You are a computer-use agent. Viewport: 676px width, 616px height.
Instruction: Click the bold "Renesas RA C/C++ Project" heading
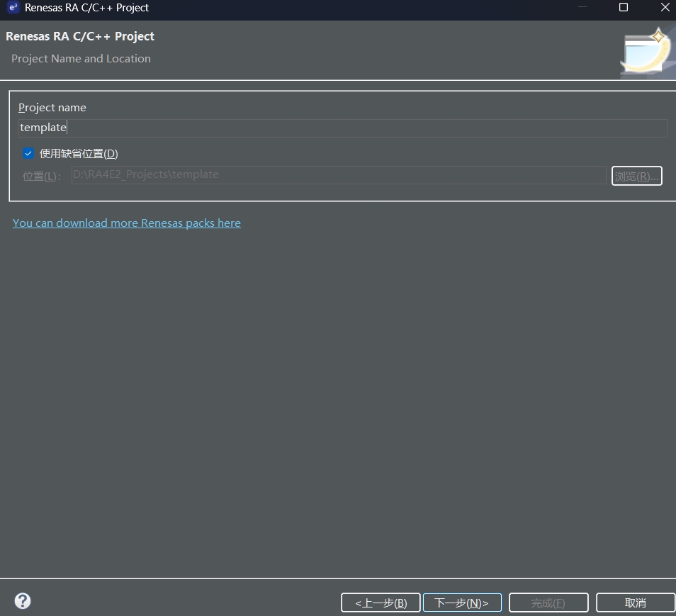tap(80, 36)
